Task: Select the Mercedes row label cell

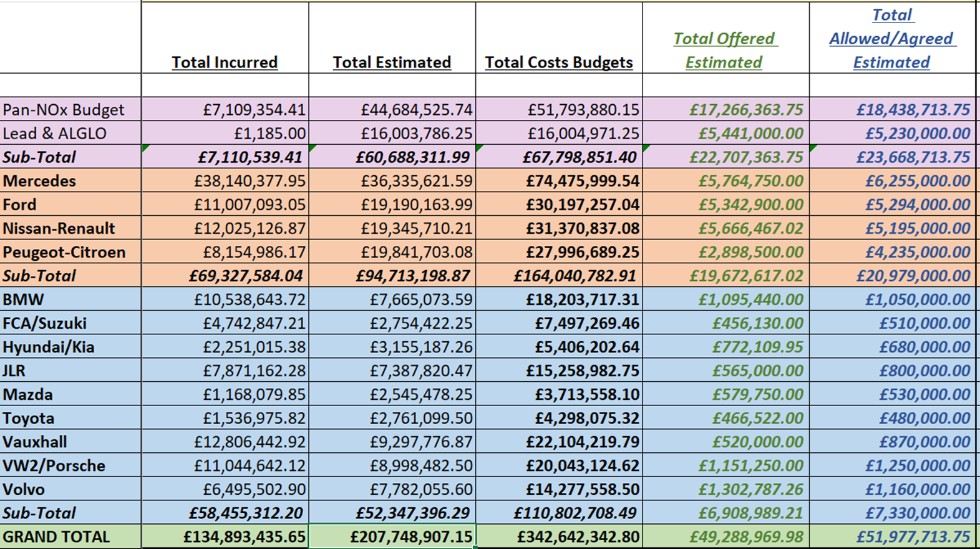Action: (x=70, y=181)
